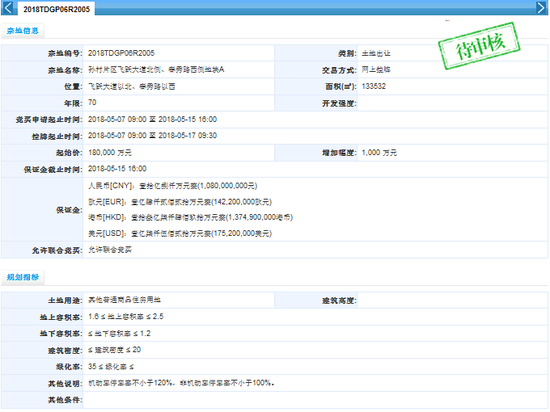Open the 宗地信息 section header
Screen dimensions: 550x412
coord(23,31)
